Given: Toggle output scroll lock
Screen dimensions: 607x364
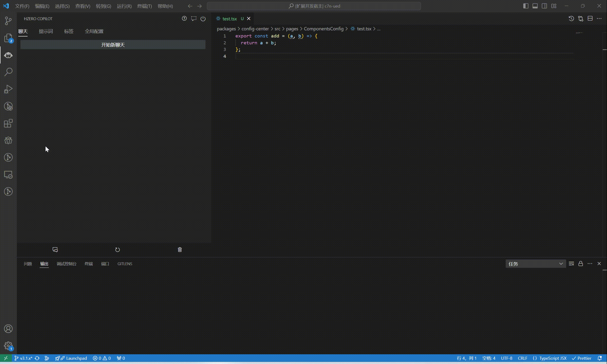Looking at the screenshot, I should pyautogui.click(x=581, y=264).
